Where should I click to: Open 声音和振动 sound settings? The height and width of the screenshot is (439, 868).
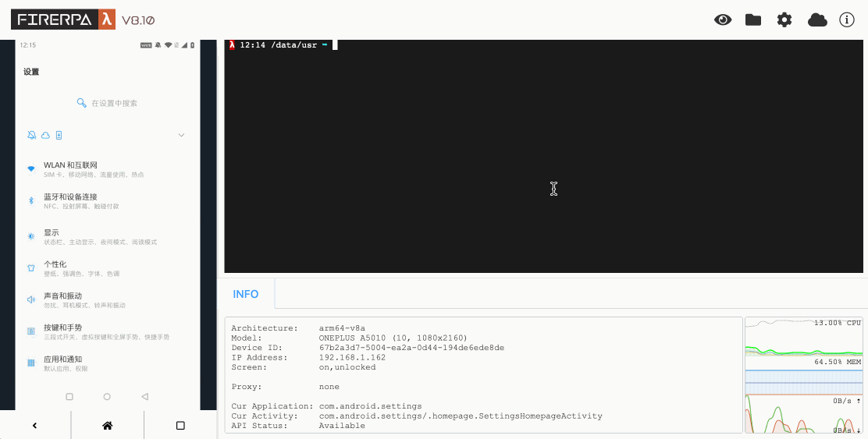pyautogui.click(x=94, y=300)
